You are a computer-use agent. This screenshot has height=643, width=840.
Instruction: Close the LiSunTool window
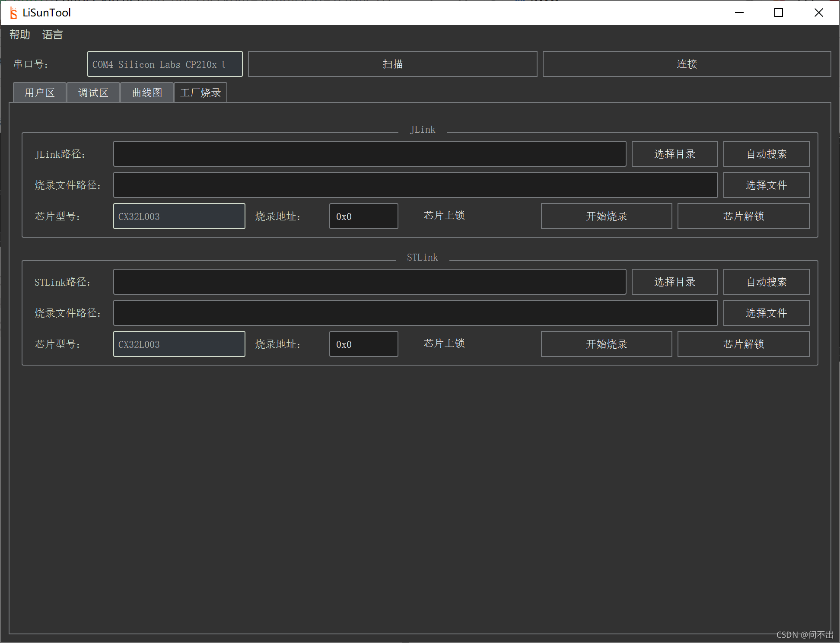(x=818, y=13)
